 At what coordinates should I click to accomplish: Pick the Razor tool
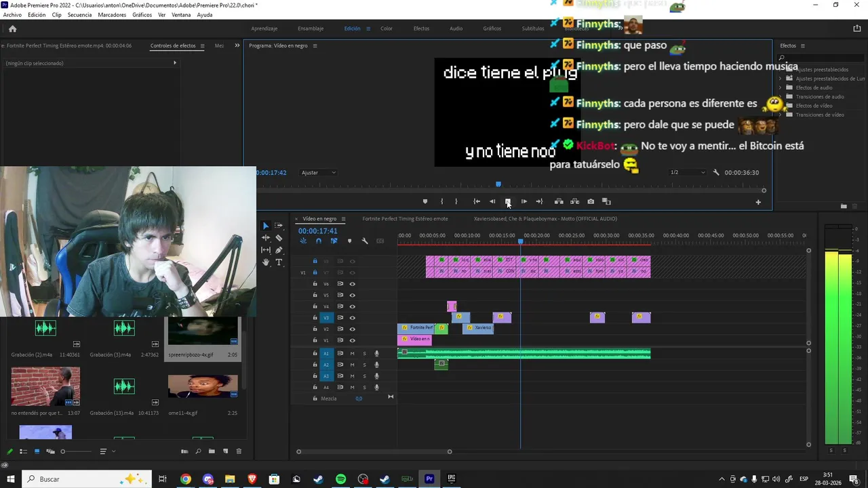coord(279,238)
